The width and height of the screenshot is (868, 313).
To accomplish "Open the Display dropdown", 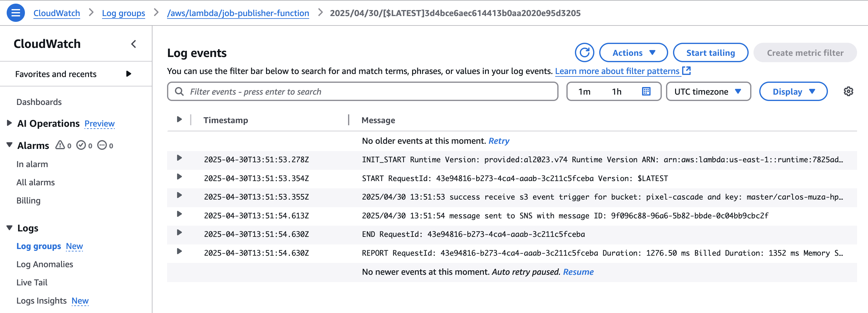I will point(793,91).
